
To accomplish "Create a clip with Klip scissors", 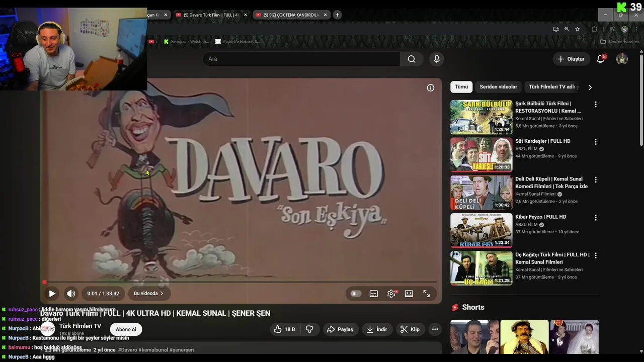I will click(410, 329).
